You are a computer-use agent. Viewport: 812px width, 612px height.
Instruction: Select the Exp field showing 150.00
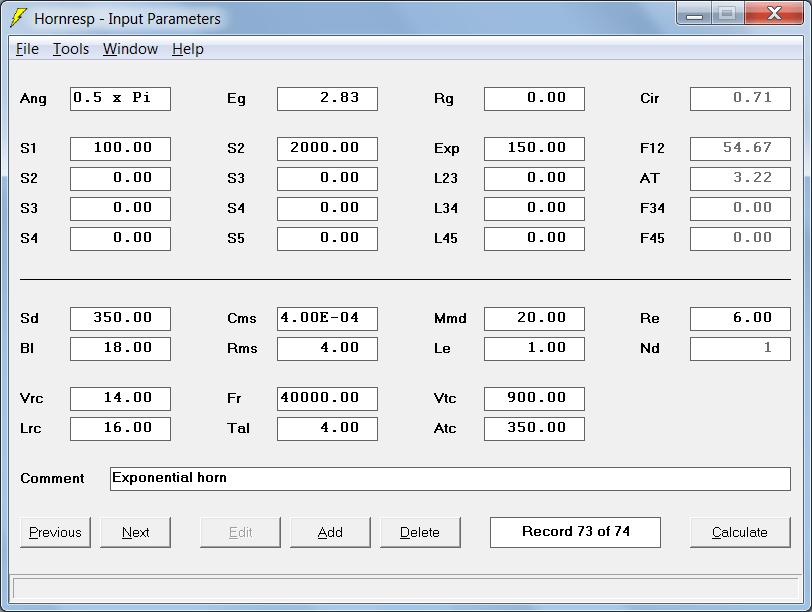534,149
